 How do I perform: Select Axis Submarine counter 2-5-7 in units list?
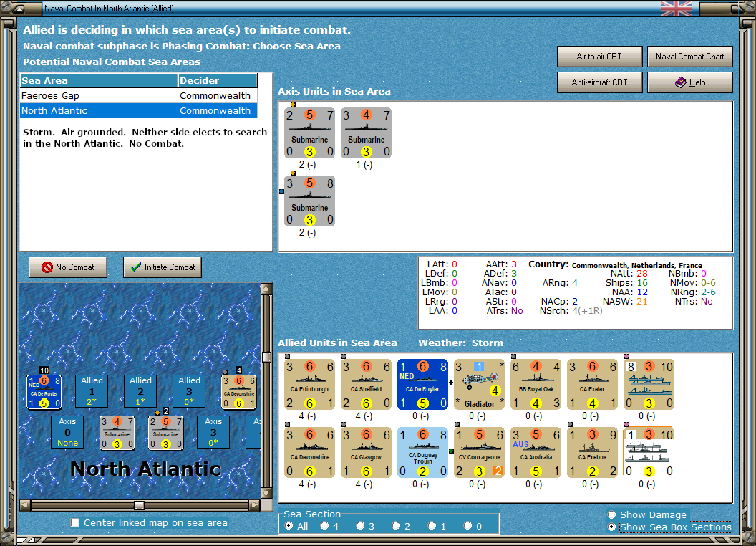tap(309, 133)
